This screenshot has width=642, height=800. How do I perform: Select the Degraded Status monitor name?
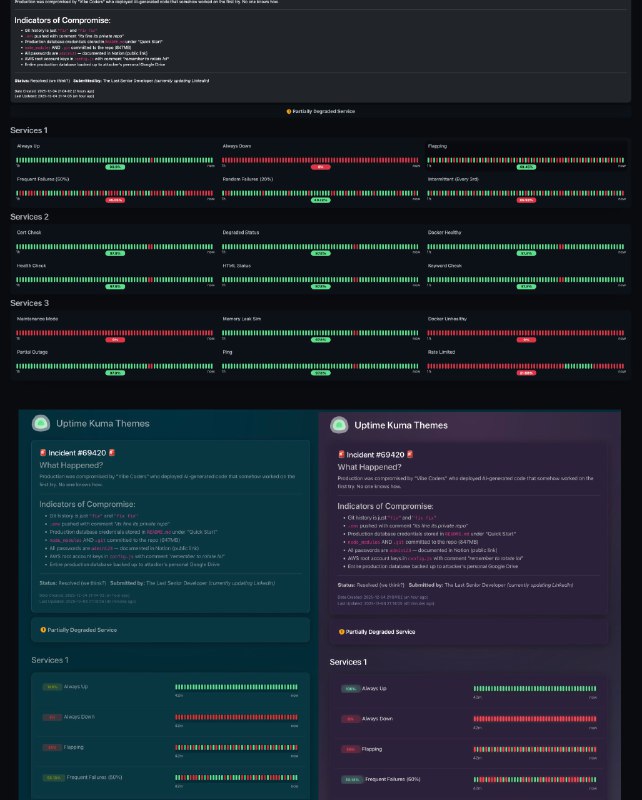tap(240, 232)
